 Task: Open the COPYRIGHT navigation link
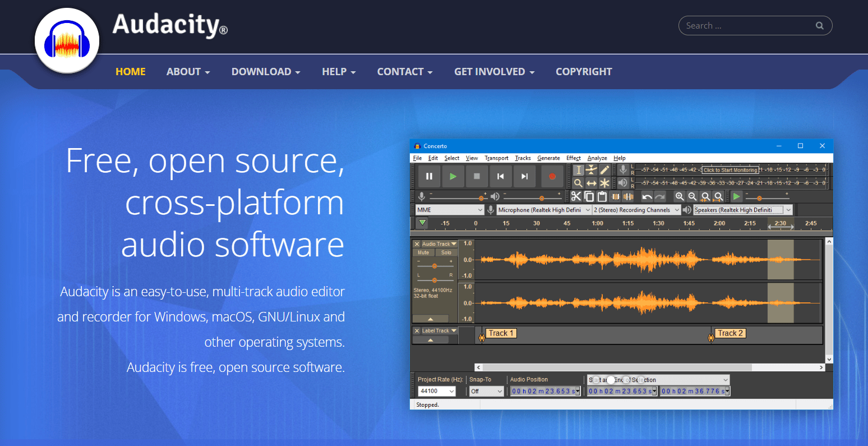click(x=584, y=72)
